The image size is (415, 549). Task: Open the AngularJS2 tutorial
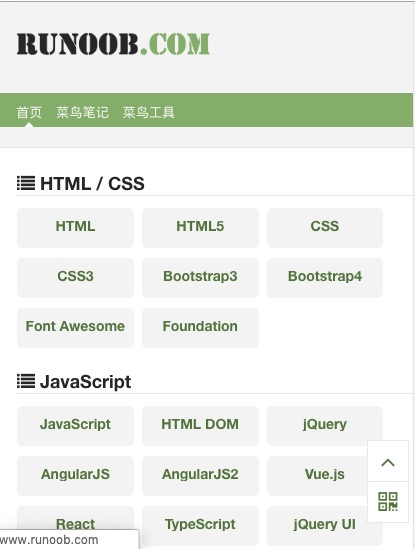200,475
